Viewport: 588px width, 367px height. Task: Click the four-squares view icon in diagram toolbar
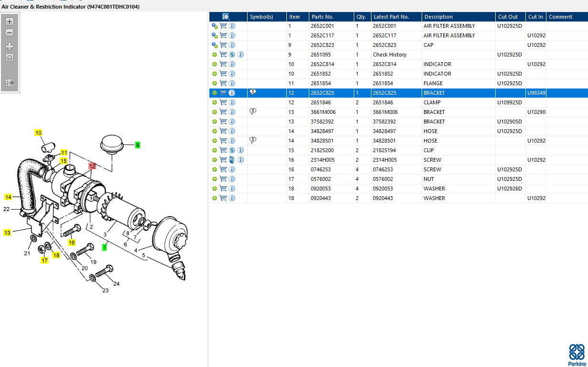pos(10,46)
